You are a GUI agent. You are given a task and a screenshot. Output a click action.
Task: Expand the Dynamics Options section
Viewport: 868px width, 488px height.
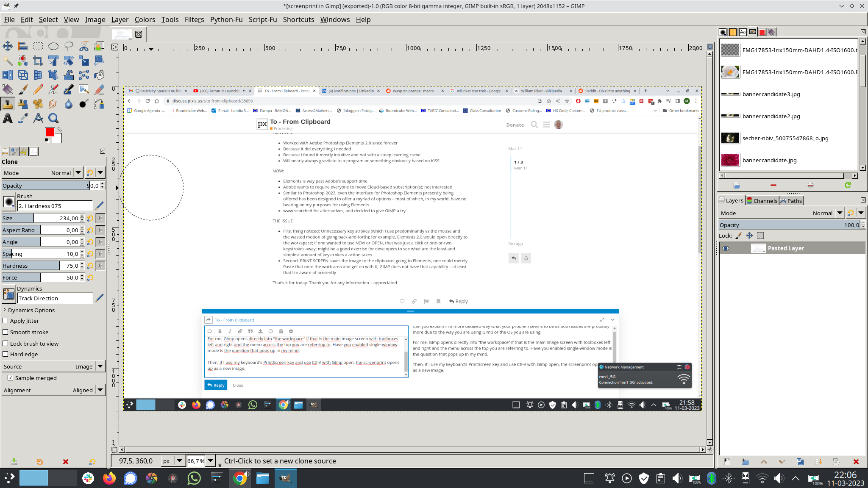click(x=5, y=310)
